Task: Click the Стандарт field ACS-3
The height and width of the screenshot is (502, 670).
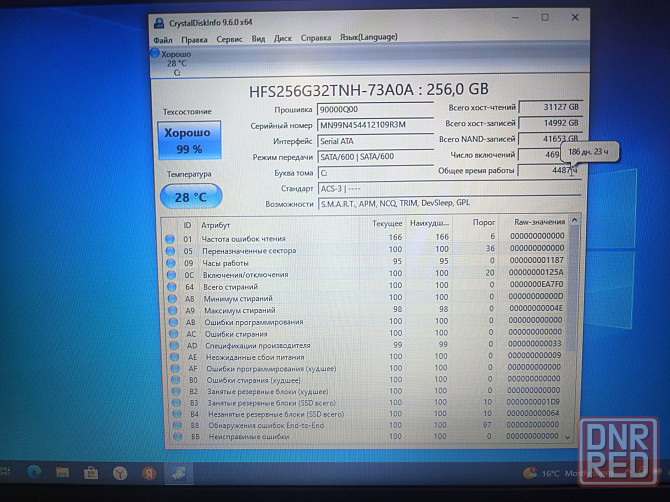Action: coord(450,188)
